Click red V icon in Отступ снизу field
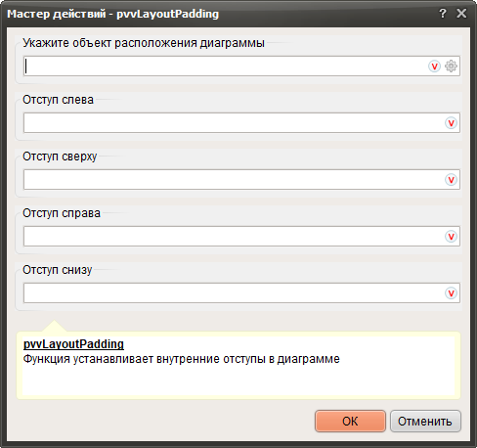The height and width of the screenshot is (448, 477). 452,293
